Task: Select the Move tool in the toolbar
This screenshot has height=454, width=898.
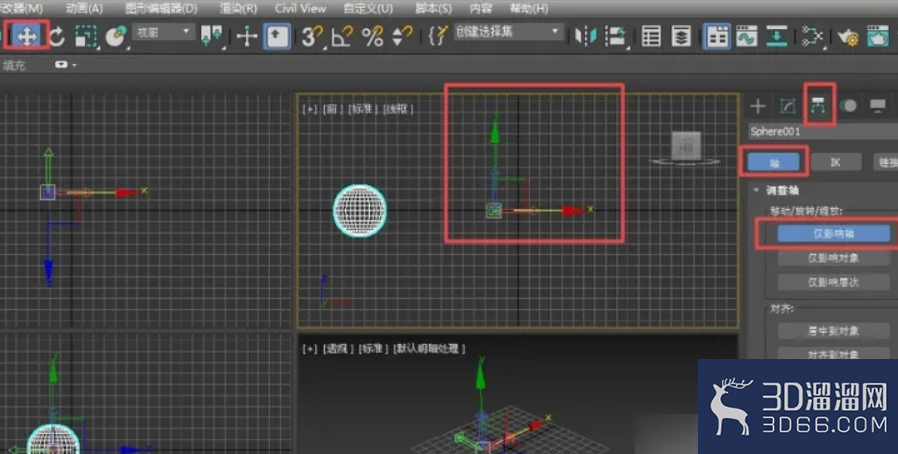Action: pos(26,37)
